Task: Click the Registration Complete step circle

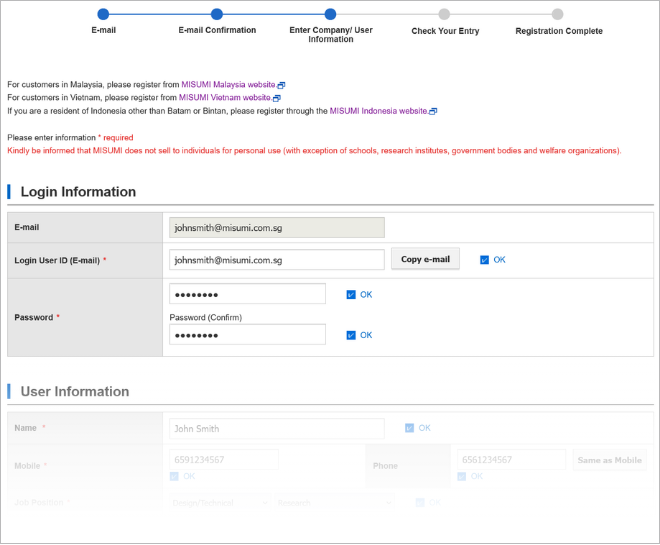Action: point(558,14)
